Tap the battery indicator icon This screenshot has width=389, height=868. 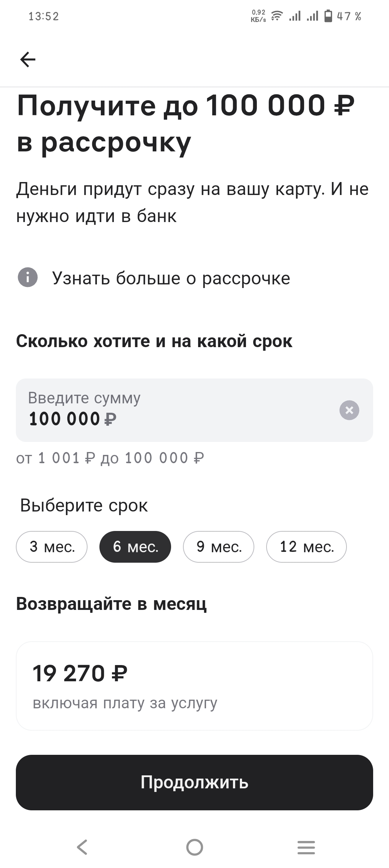[x=328, y=16]
